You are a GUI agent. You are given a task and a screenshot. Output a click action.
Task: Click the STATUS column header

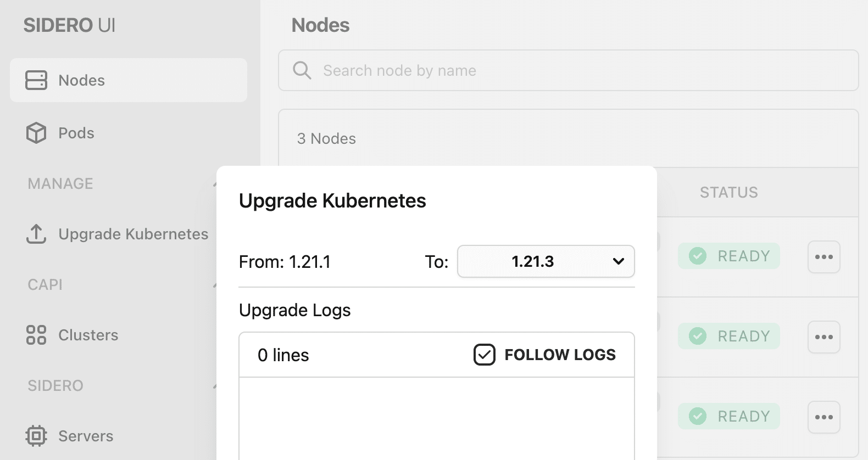coord(728,192)
